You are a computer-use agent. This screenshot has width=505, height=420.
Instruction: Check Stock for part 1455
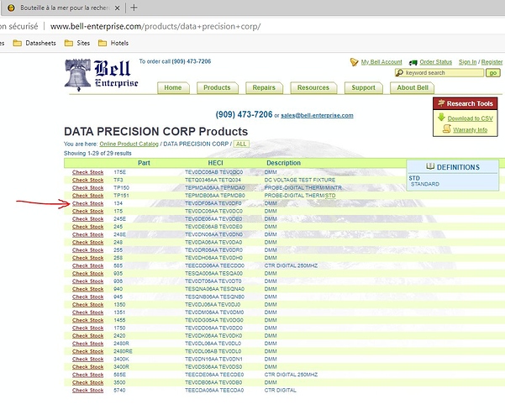(88, 320)
